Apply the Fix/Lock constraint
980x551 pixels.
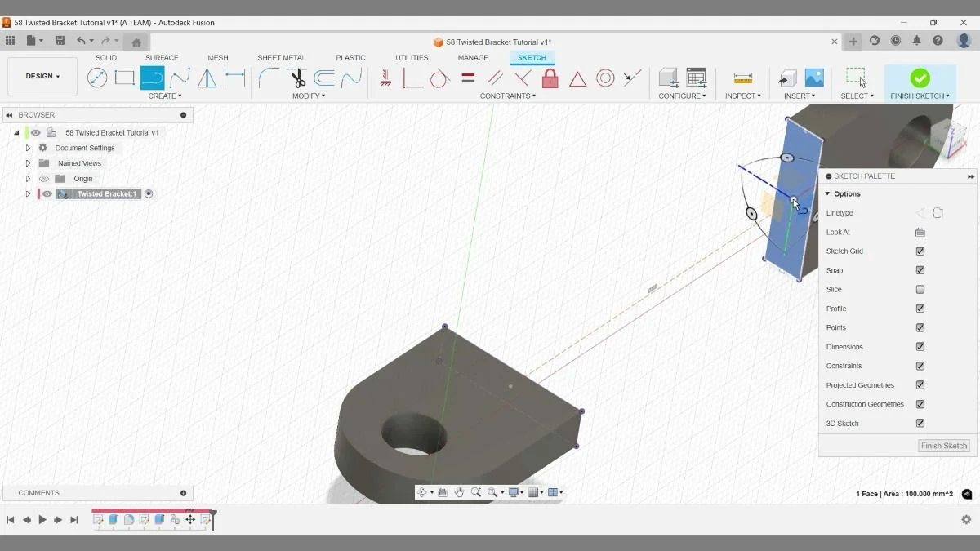pos(550,78)
